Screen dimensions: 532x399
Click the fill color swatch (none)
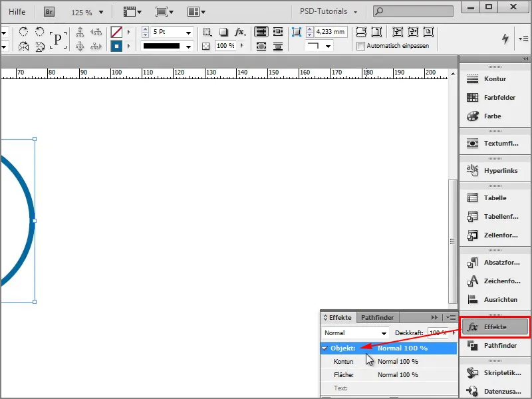[x=116, y=32]
